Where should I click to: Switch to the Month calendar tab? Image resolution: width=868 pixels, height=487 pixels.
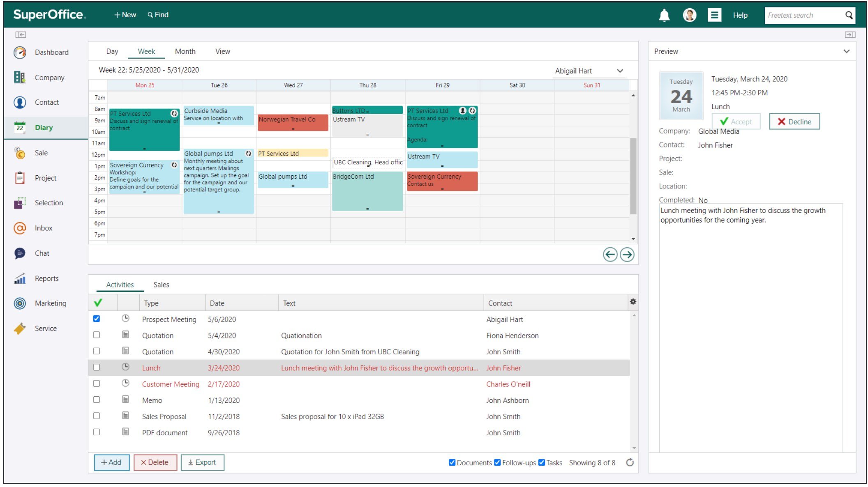click(x=185, y=51)
